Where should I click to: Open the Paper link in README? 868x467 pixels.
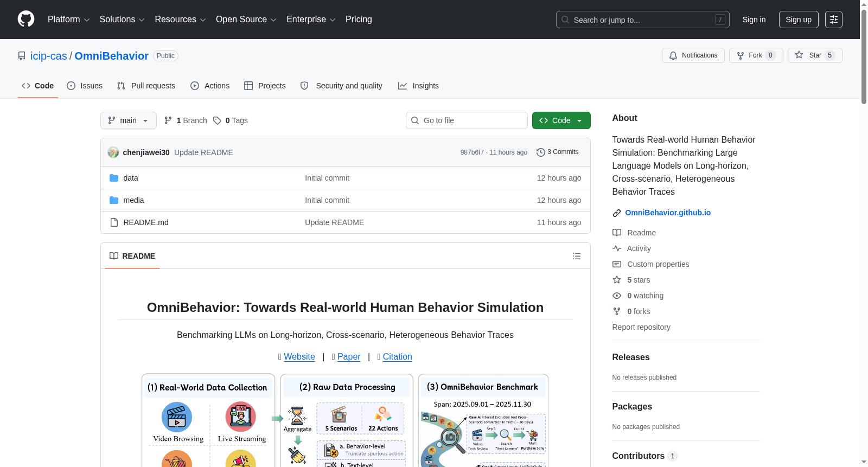(349, 357)
